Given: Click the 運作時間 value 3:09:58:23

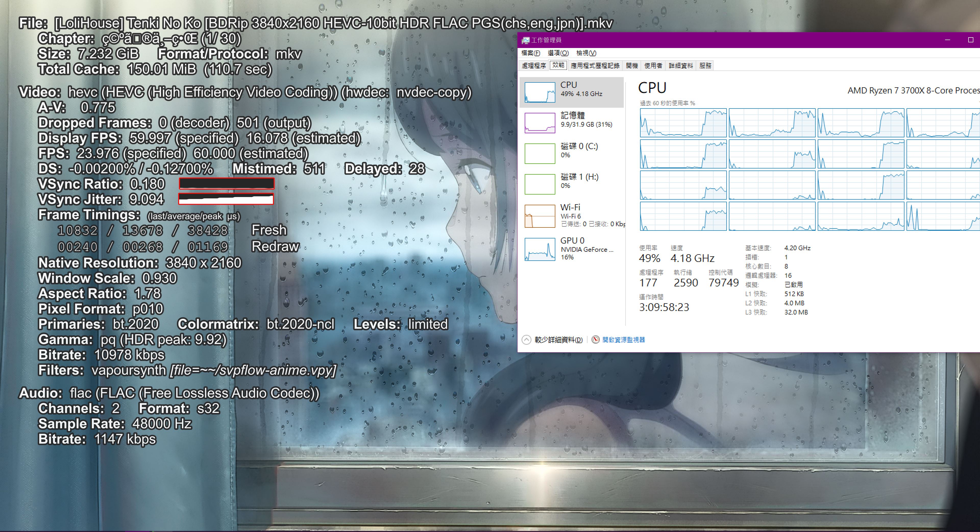Looking at the screenshot, I should [664, 307].
